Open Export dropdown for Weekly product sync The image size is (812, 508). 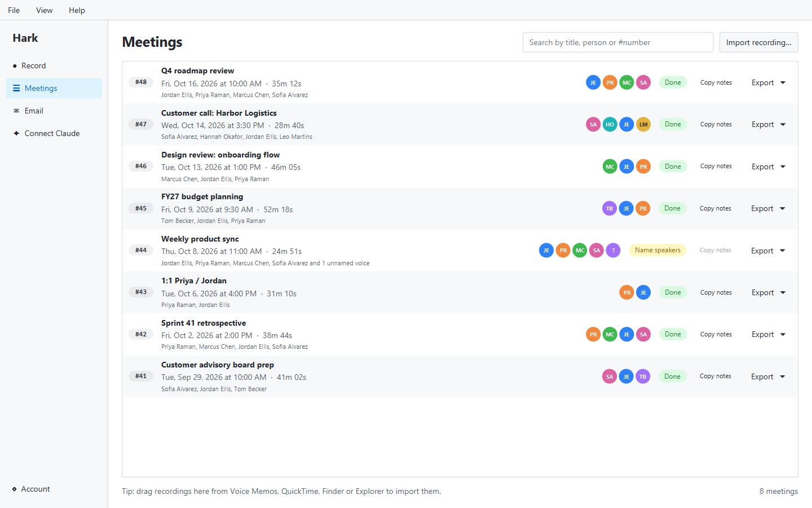(768, 251)
